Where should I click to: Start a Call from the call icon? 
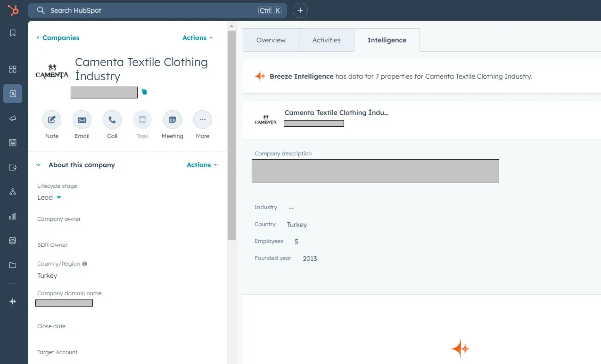[x=112, y=120]
